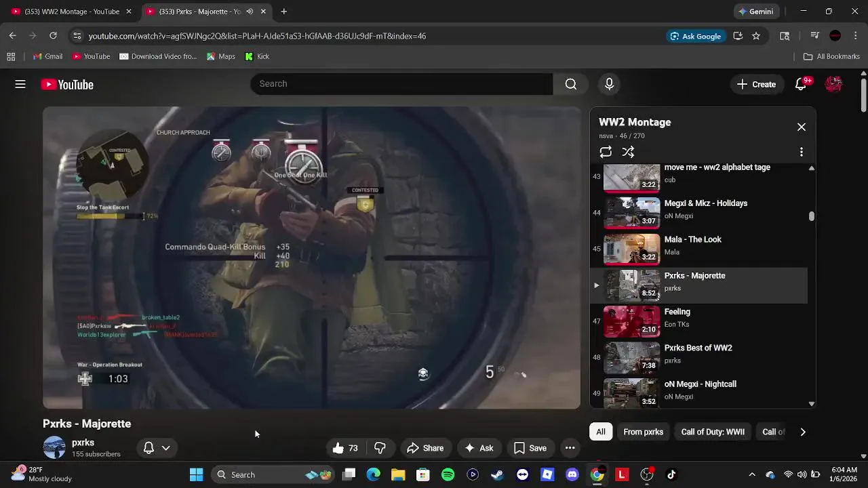Image resolution: width=868 pixels, height=488 pixels.
Task: Open the YouTube guide hamburger menu
Action: point(20,84)
